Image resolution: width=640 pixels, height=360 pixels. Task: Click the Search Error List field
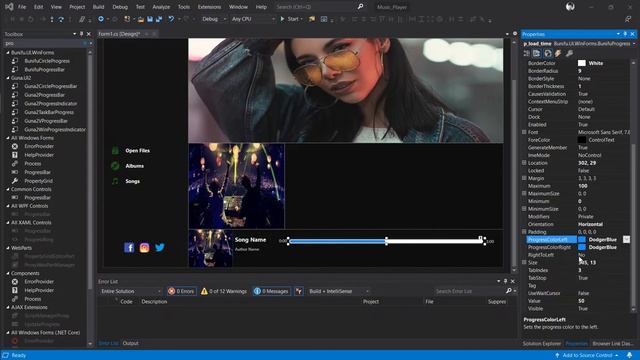[469, 291]
